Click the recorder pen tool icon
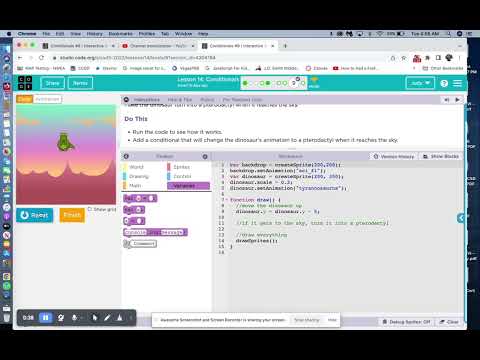The height and width of the screenshot is (360, 480). [x=107, y=318]
